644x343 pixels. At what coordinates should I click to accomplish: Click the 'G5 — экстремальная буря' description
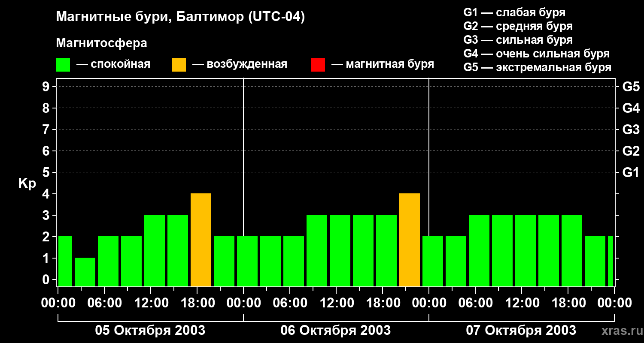tap(538, 67)
